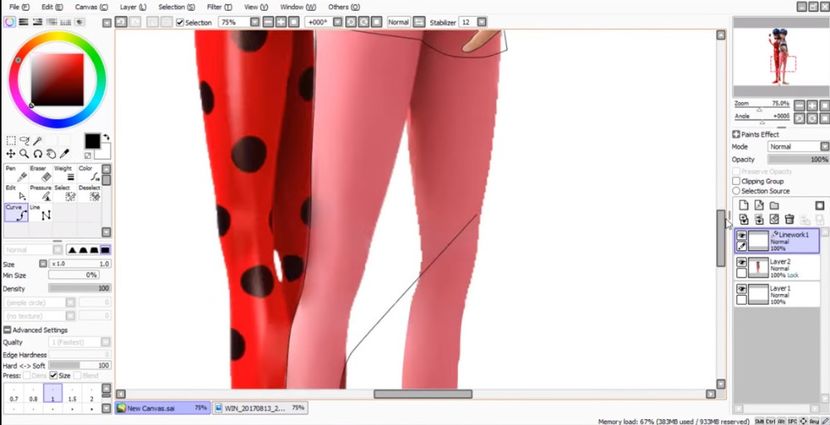The image size is (830, 425).
Task: Click the Min Size field
Action: pyautogui.click(x=73, y=275)
